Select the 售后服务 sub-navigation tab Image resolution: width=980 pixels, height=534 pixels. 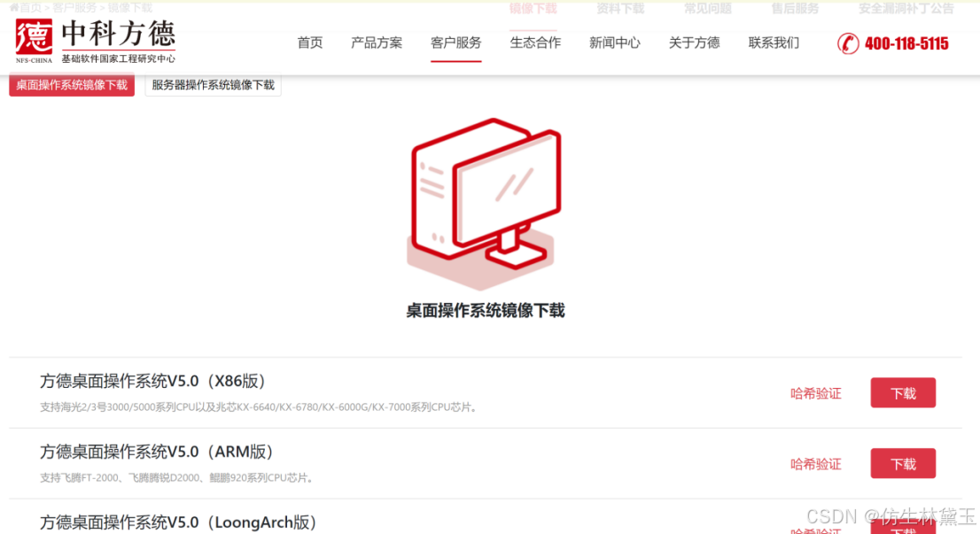pyautogui.click(x=795, y=9)
